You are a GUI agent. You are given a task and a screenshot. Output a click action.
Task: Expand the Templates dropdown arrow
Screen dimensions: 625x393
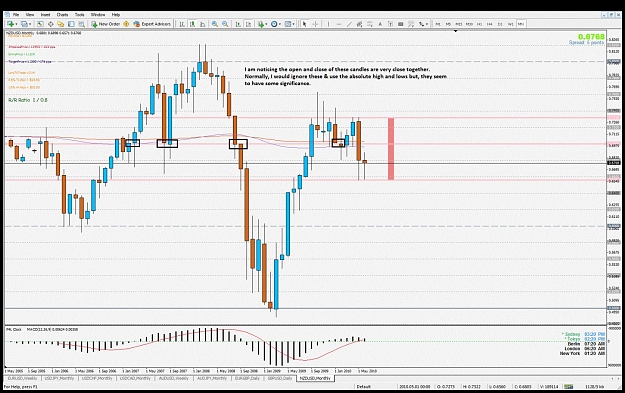point(293,24)
